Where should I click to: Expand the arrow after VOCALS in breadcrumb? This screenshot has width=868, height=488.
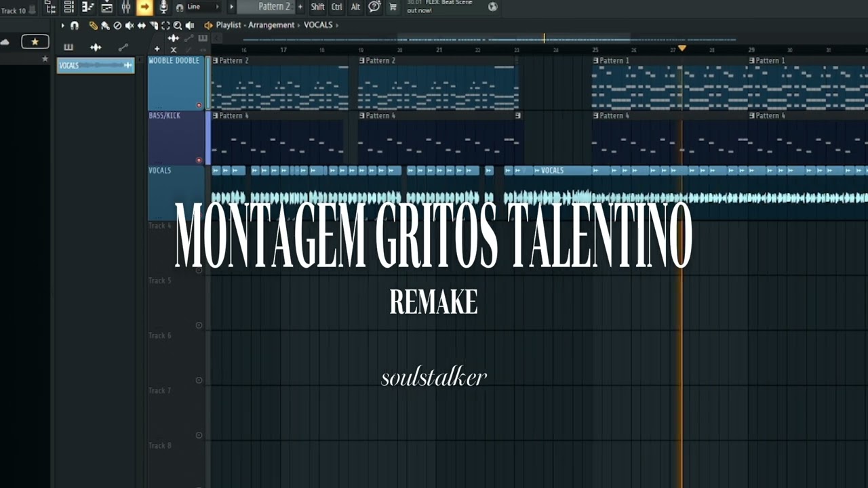tap(337, 25)
